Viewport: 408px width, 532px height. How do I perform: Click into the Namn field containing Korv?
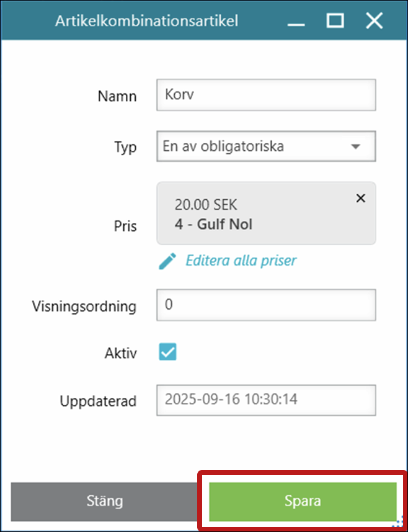click(x=267, y=95)
